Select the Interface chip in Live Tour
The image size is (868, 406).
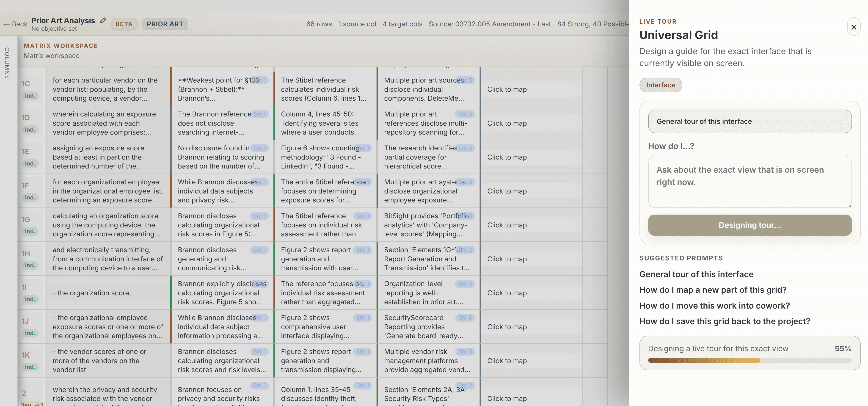(x=660, y=85)
